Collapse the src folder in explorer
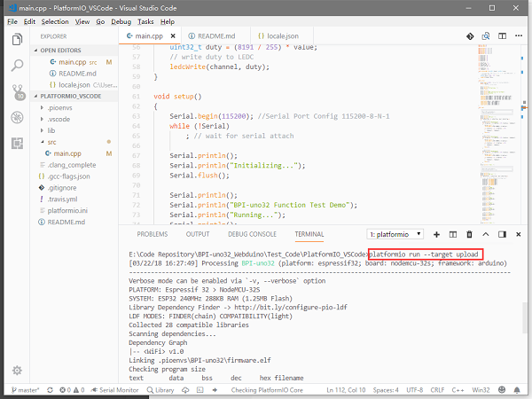 [x=52, y=142]
